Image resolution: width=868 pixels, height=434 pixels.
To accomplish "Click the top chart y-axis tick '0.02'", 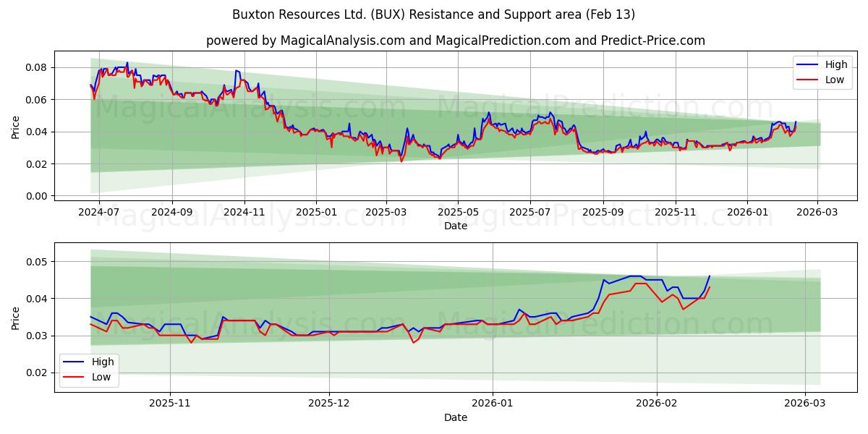I will [36, 164].
